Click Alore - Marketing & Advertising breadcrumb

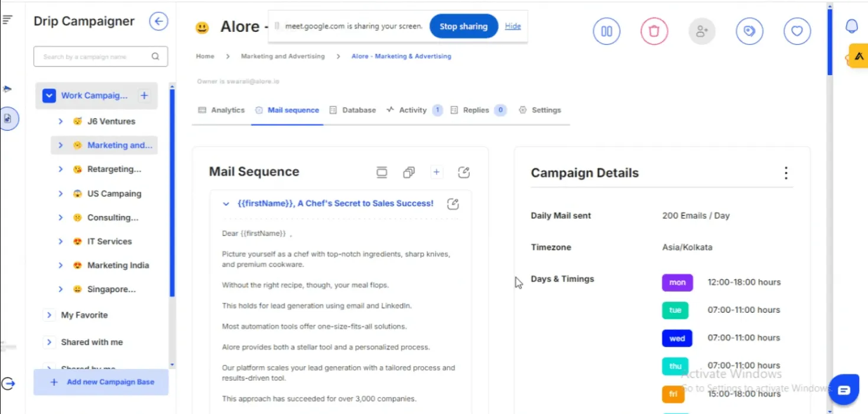(401, 56)
